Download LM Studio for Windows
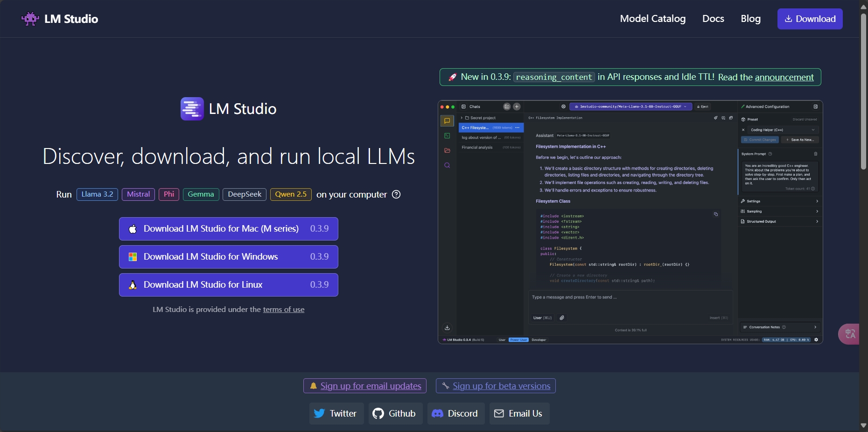This screenshot has width=868, height=432. tap(229, 257)
